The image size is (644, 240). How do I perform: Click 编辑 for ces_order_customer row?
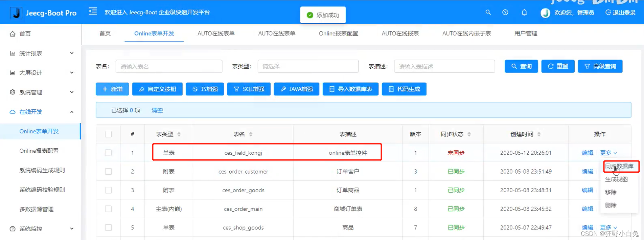click(x=588, y=171)
